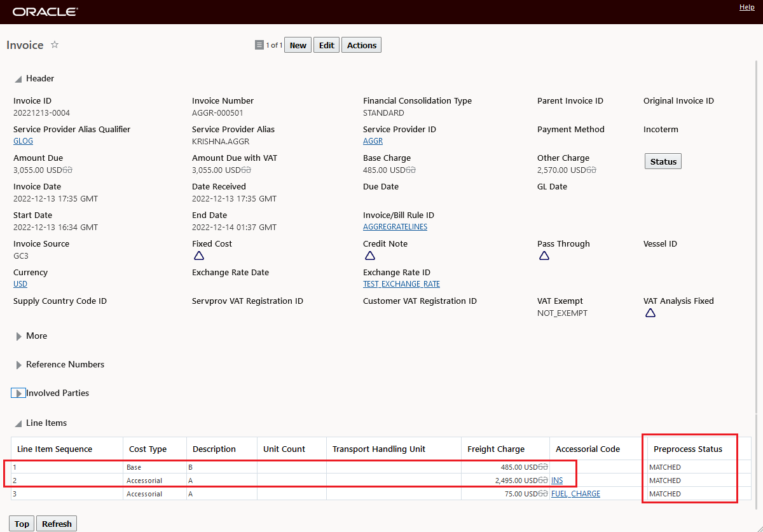Click the currency glasses icon beside Amount Due
The image size is (763, 532).
(x=68, y=170)
